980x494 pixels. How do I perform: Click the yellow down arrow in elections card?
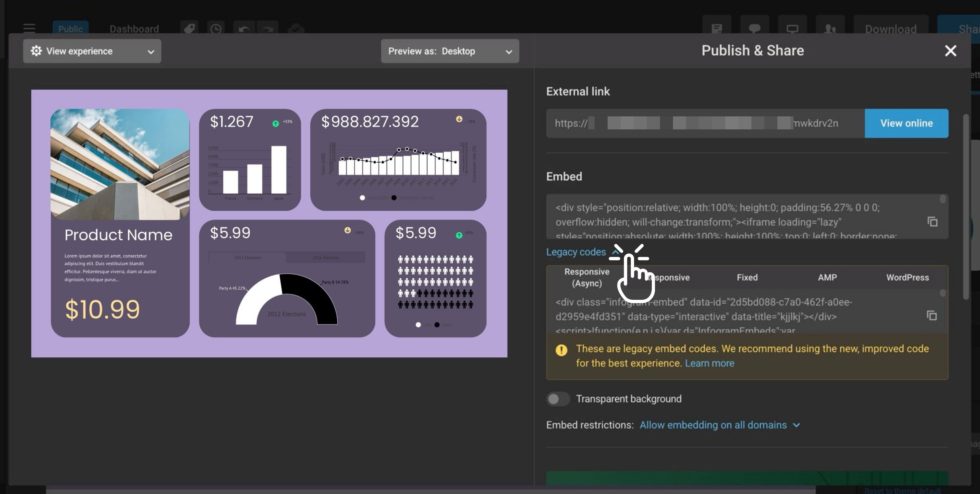pos(347,230)
